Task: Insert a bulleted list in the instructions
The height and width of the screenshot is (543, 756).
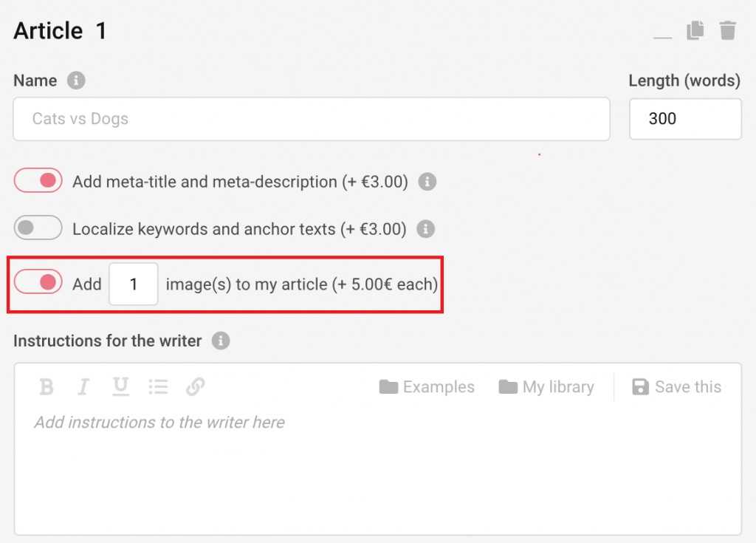Action: (158, 386)
